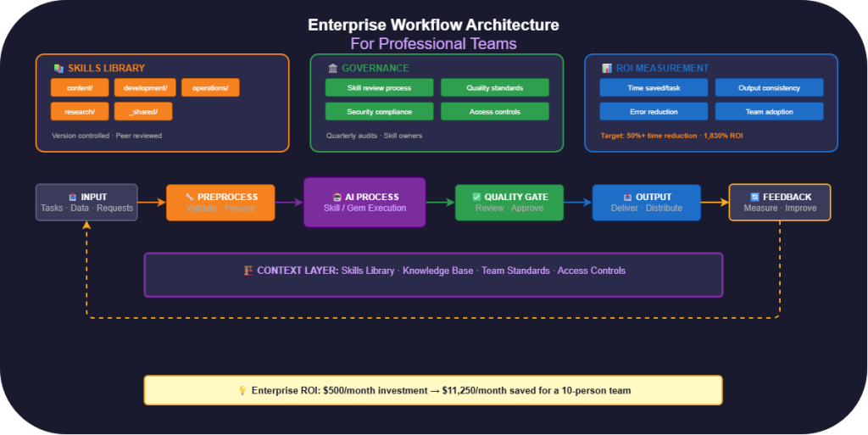This screenshot has width=868, height=435.
Task: Click the INPUT inbox icon
Action: pyautogui.click(x=73, y=197)
